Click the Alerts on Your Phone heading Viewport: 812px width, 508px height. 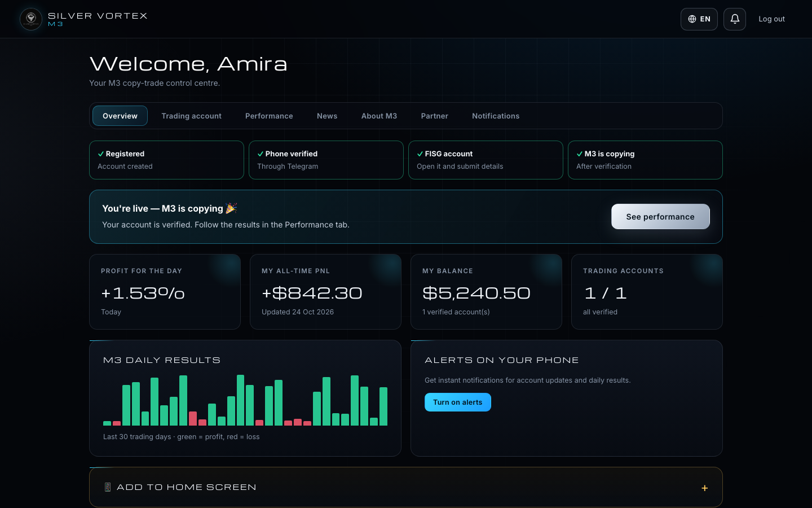tap(502, 360)
